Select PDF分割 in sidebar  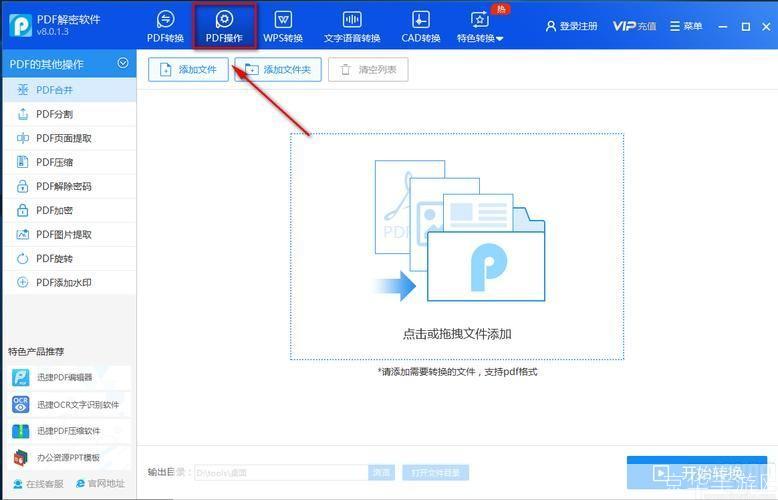(69, 114)
